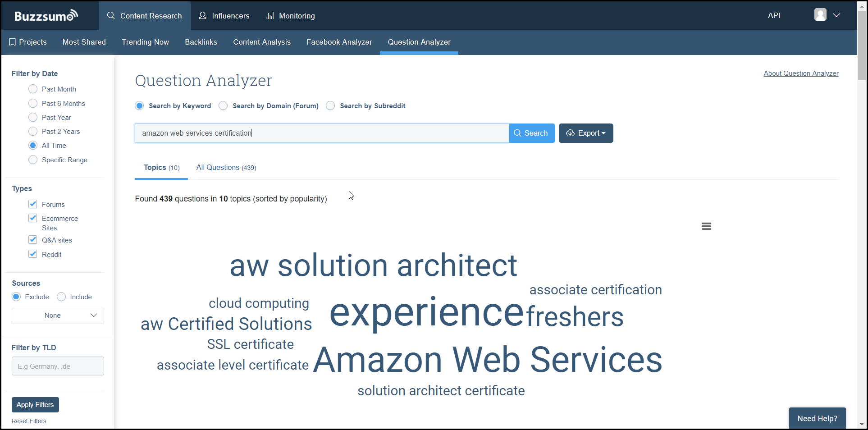Choose Past Year date filter
Screen dimensions: 868x430
click(33, 117)
